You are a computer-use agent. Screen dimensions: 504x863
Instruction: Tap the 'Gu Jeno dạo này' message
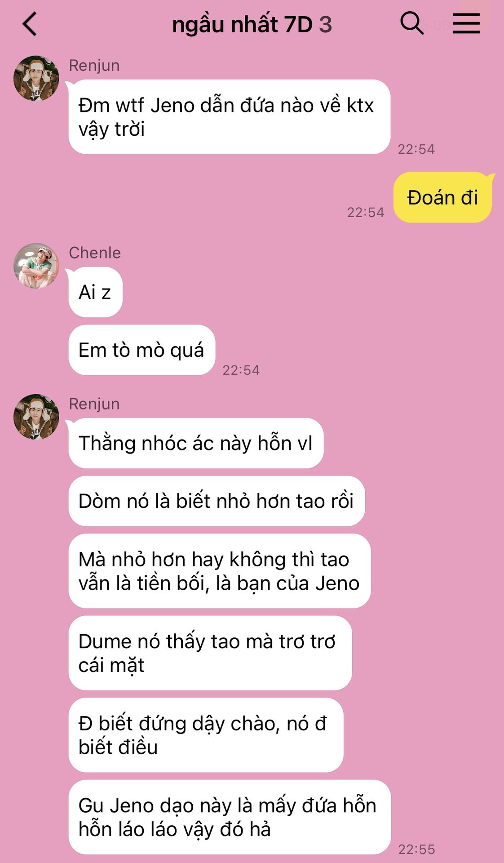(230, 817)
